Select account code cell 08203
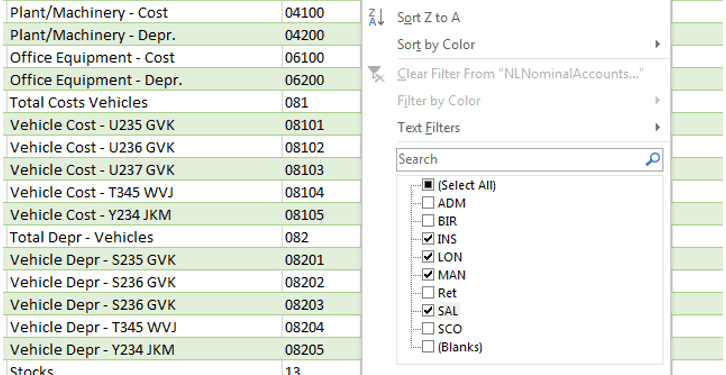726x375 pixels. tap(321, 304)
